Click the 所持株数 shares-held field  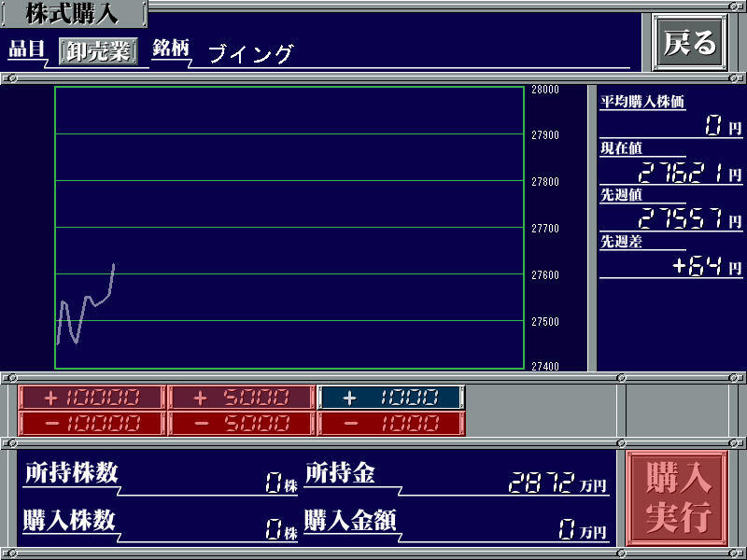[x=275, y=483]
